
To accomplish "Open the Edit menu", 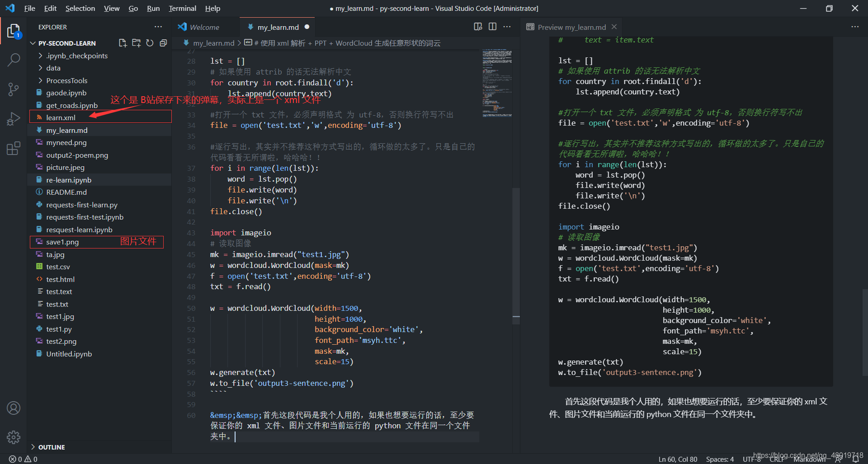I will pos(50,8).
